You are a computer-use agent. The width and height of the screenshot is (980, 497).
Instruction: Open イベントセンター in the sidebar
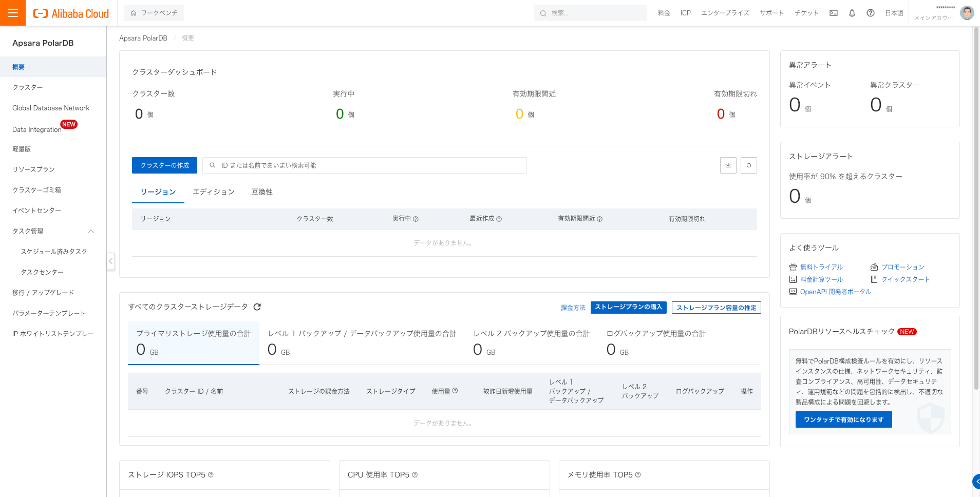53,211
